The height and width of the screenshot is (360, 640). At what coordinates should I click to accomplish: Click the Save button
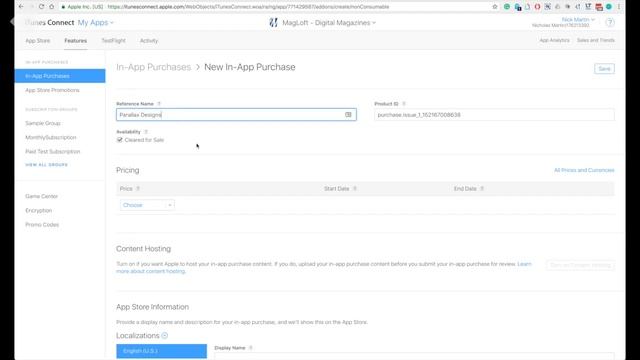click(604, 69)
